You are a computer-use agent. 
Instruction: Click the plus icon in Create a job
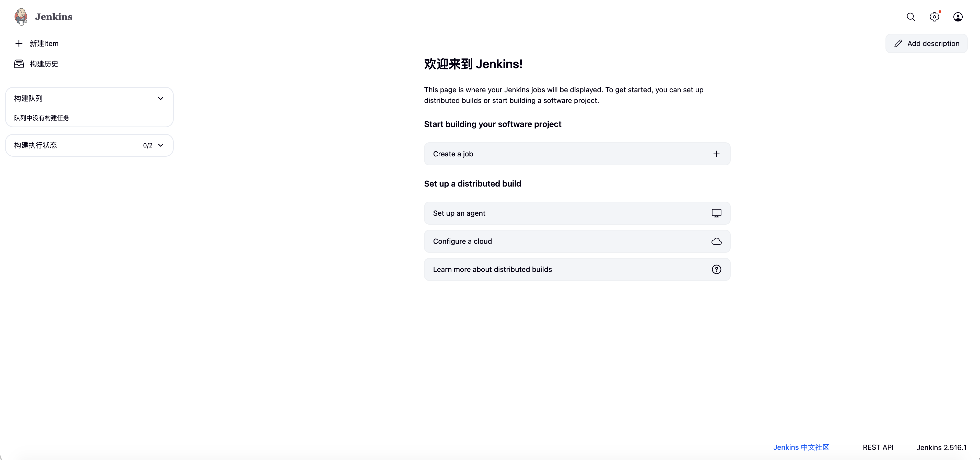click(x=716, y=154)
